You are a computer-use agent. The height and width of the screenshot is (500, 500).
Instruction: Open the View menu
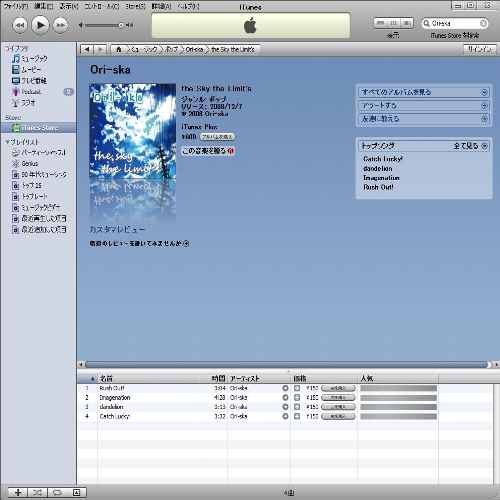click(69, 6)
